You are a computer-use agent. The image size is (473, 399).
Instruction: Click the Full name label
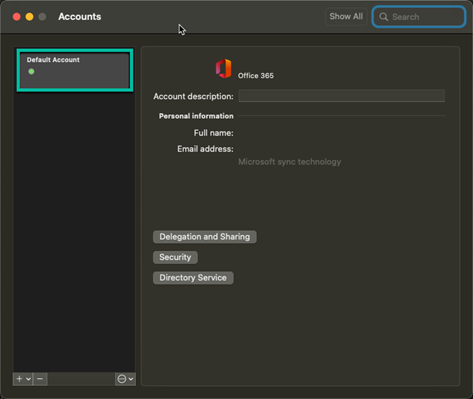pyautogui.click(x=214, y=133)
